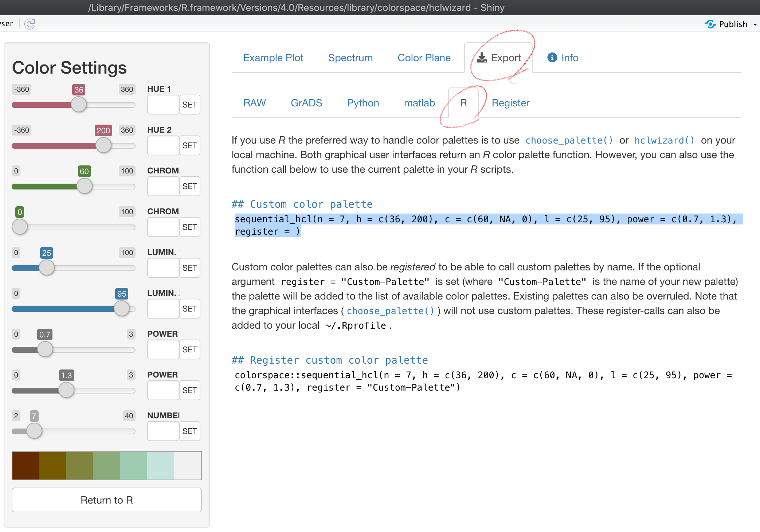Open the Color Plane tab
Viewport: 760px width, 532px height.
point(424,58)
